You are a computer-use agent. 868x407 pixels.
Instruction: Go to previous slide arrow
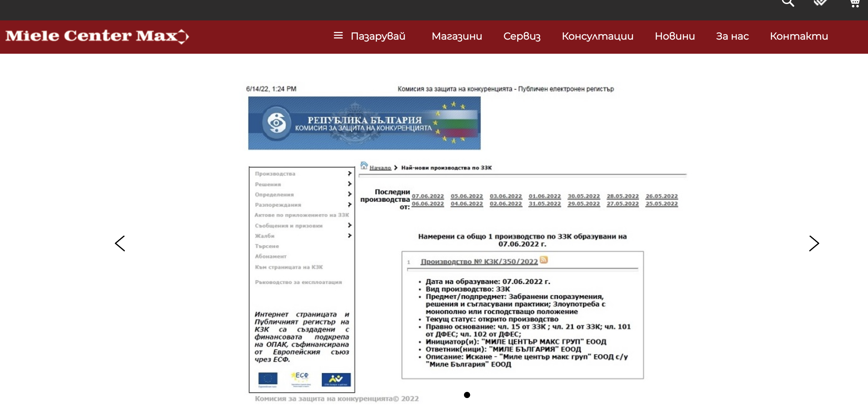point(120,243)
